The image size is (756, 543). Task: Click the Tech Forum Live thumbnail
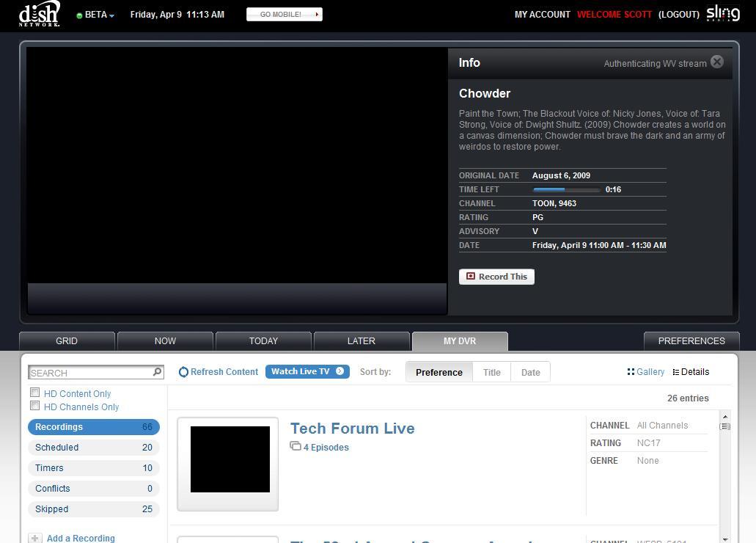coord(228,464)
